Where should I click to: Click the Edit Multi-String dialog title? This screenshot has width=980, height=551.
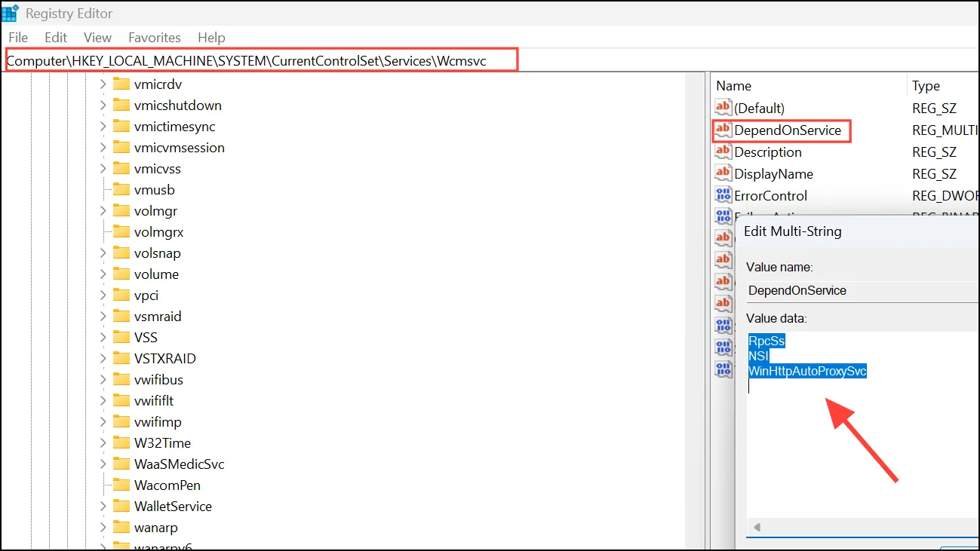793,231
